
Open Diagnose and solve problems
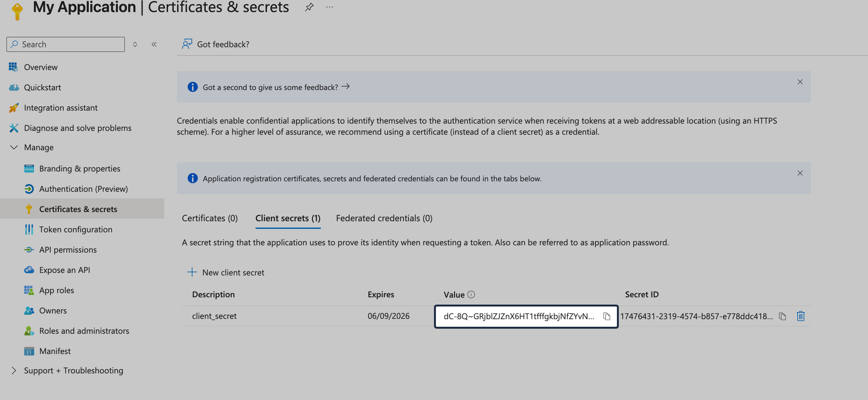click(78, 128)
